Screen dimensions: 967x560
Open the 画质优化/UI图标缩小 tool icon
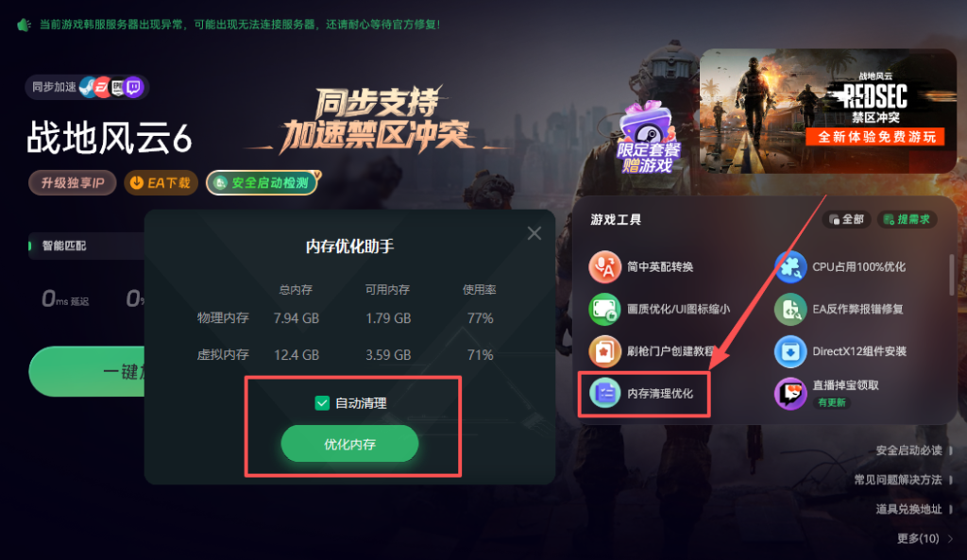click(605, 309)
